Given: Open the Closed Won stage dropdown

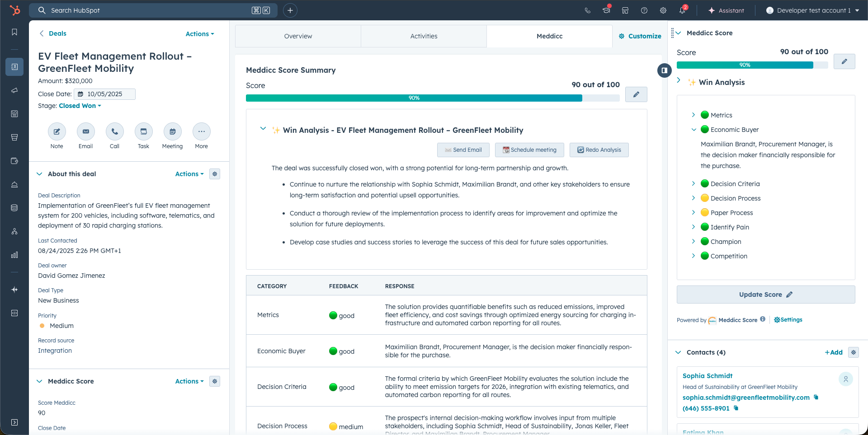Looking at the screenshot, I should [80, 106].
